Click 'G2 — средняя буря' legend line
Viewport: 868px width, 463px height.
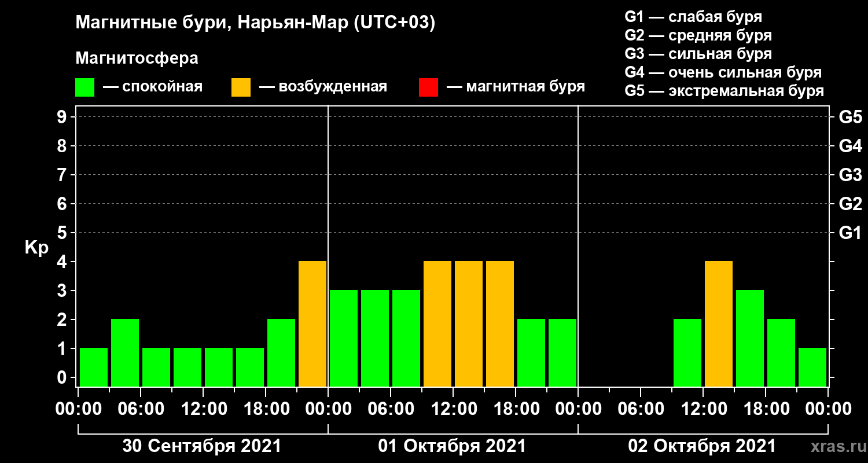point(698,35)
